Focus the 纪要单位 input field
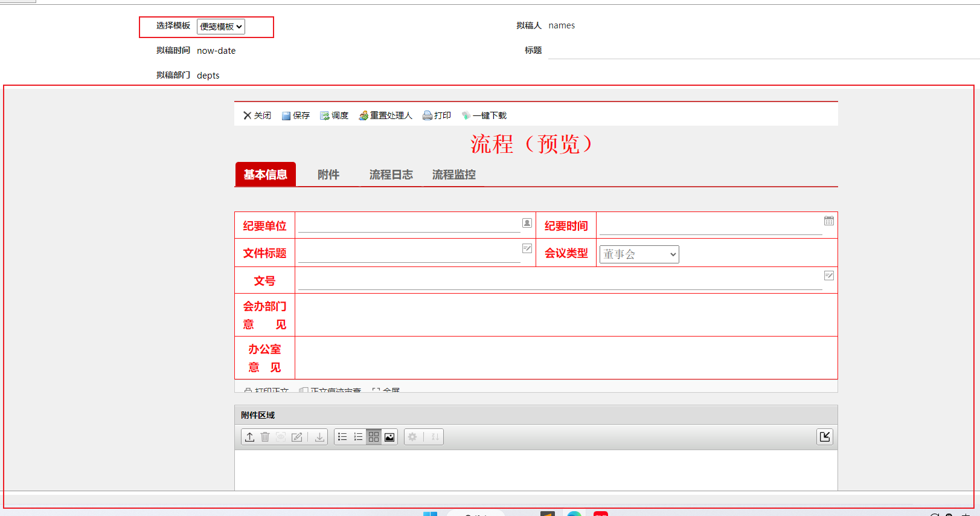This screenshot has width=980, height=516. click(x=409, y=225)
